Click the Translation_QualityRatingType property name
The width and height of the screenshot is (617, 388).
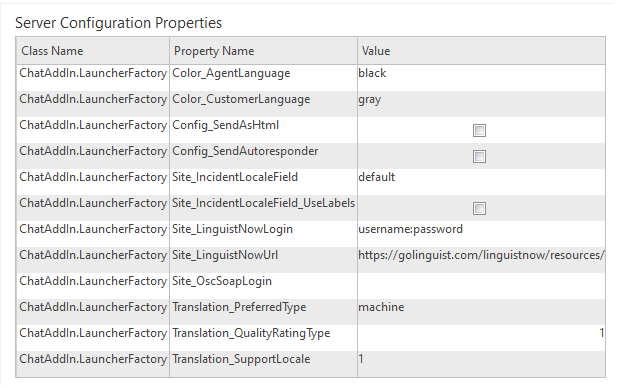click(251, 333)
